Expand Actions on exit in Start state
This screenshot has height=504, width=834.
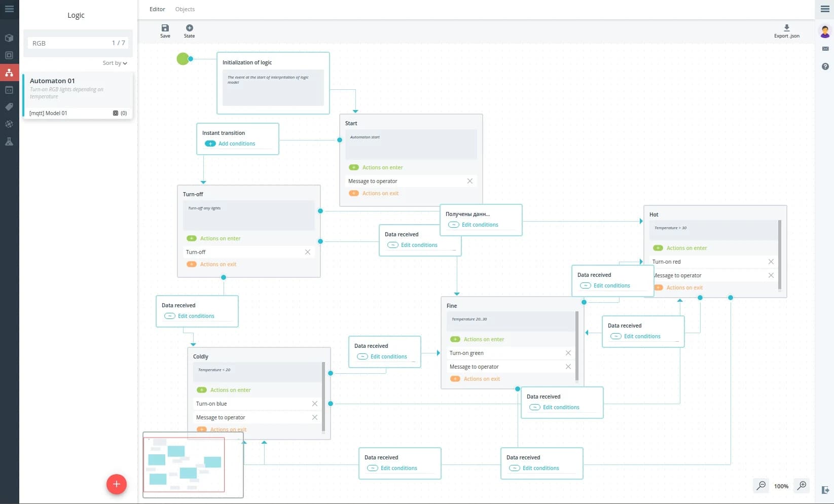pos(354,193)
